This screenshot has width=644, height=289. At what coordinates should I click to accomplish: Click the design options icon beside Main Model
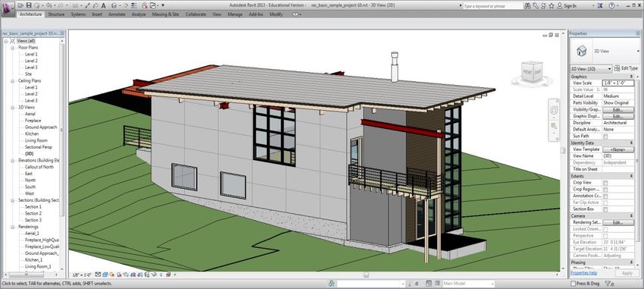428,283
